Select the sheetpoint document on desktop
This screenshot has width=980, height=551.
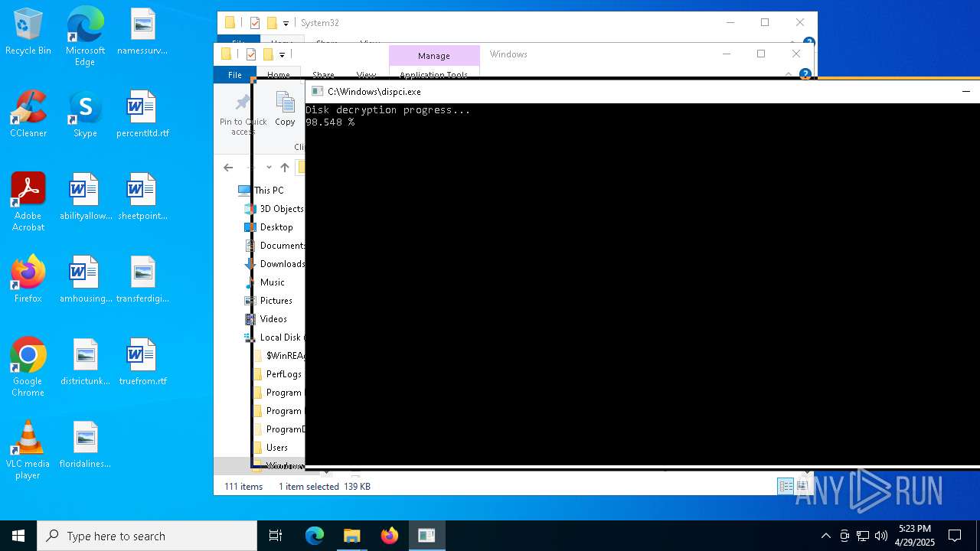(142, 197)
